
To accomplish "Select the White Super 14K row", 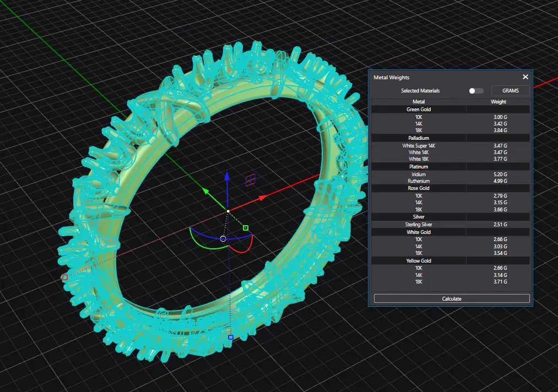I will 451,146.
